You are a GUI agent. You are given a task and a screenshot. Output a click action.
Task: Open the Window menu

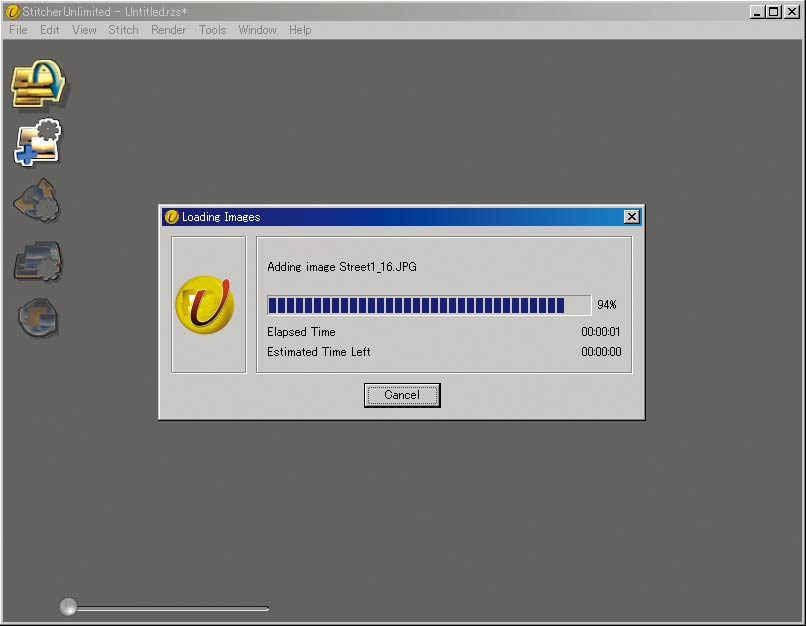[x=257, y=30]
